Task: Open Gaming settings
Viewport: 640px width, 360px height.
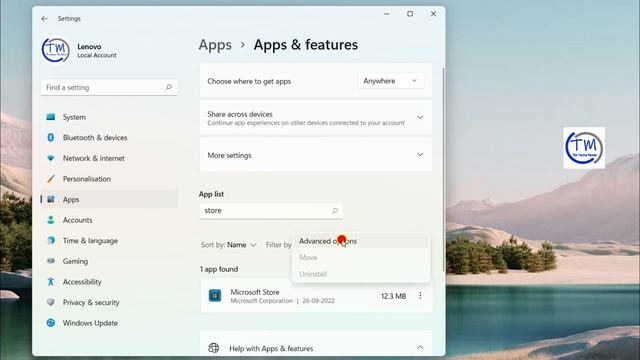Action: point(109,261)
